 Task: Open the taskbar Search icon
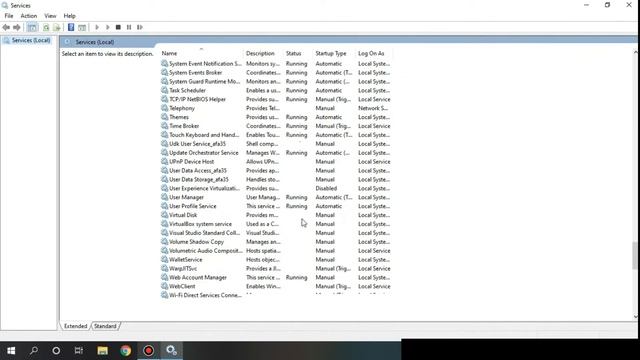coord(34,351)
